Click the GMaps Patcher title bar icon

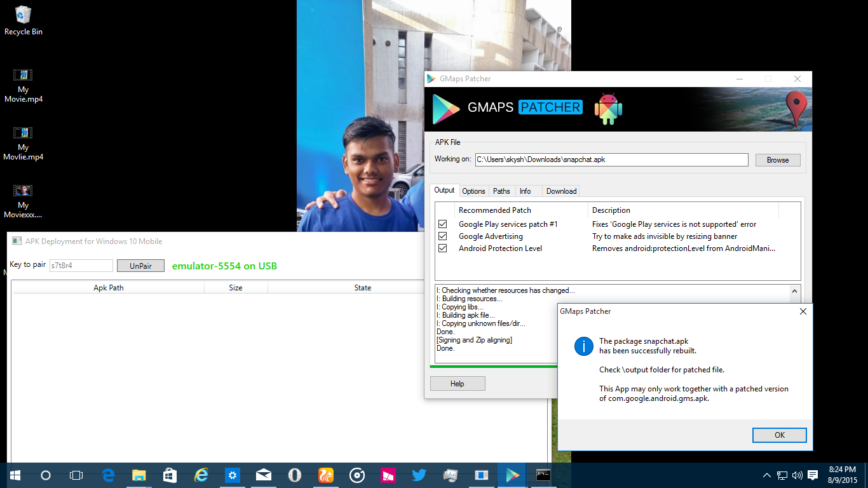point(432,79)
